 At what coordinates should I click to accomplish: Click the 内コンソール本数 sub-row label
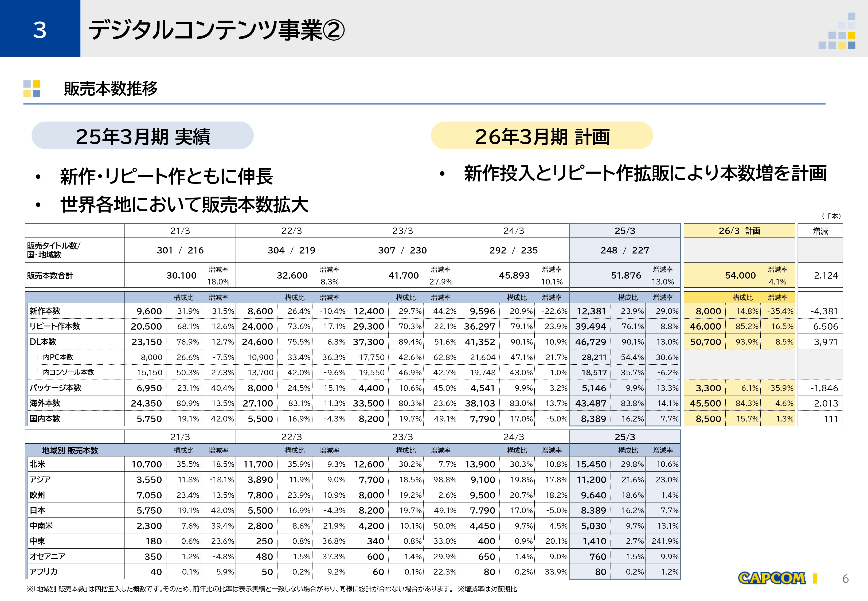coord(69,372)
